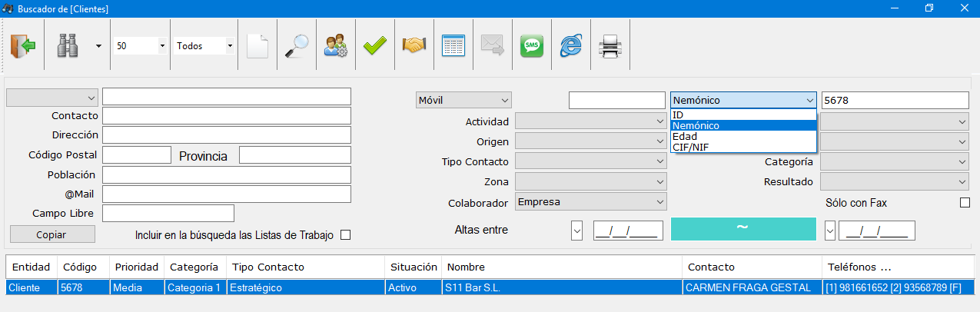Click the users settings icon
Viewport: 980px width, 312px height.
(335, 46)
